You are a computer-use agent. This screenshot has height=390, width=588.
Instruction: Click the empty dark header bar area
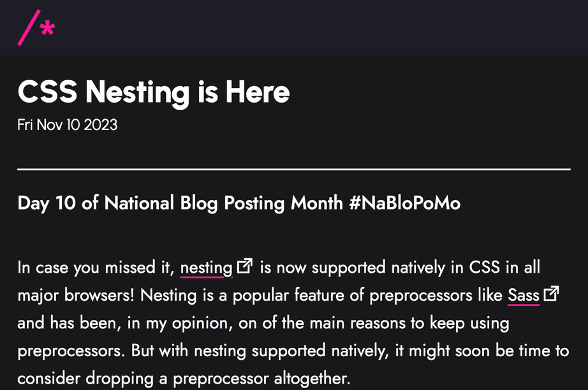click(319, 28)
